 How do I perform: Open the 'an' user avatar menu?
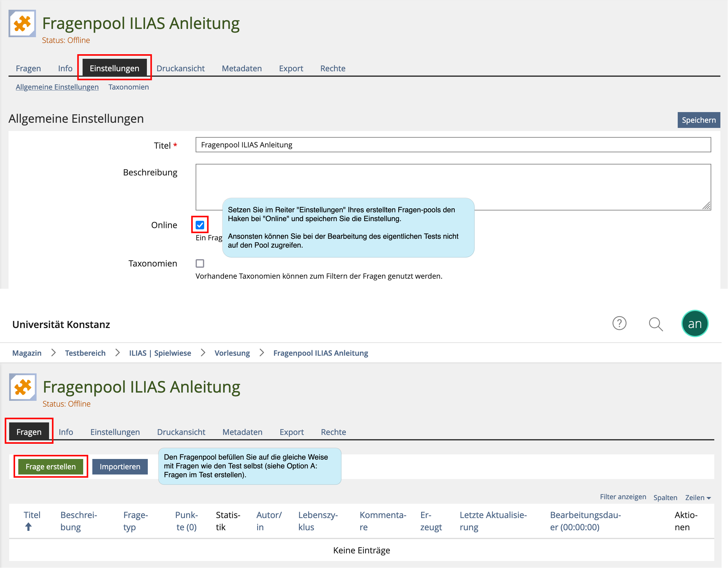coord(695,323)
